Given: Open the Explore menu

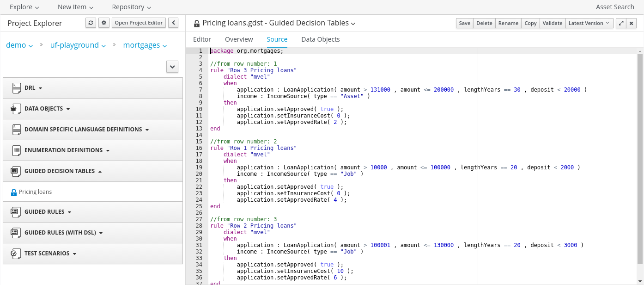Looking at the screenshot, I should (x=24, y=7).
